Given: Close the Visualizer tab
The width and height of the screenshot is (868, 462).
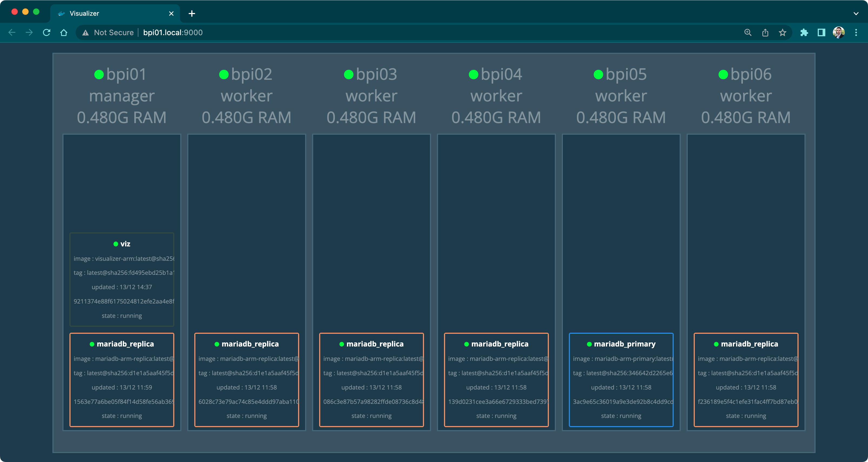Looking at the screenshot, I should point(171,14).
